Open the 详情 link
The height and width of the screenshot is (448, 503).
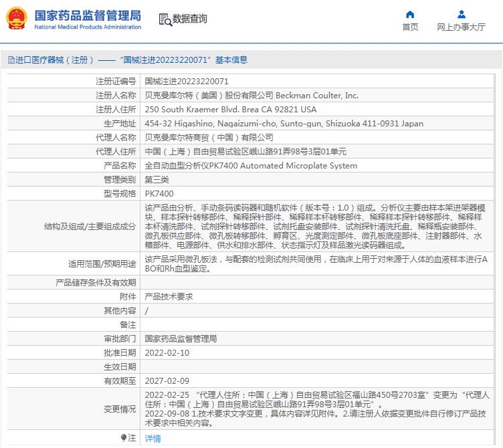(153, 438)
